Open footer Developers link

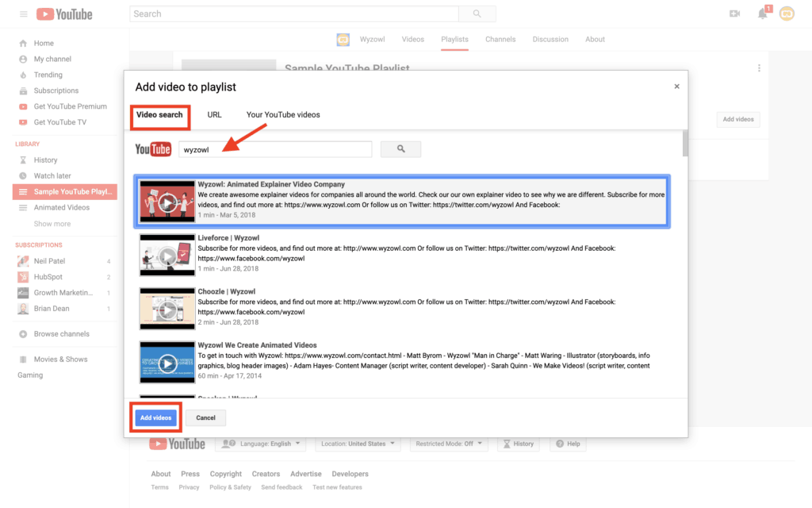[x=350, y=474]
